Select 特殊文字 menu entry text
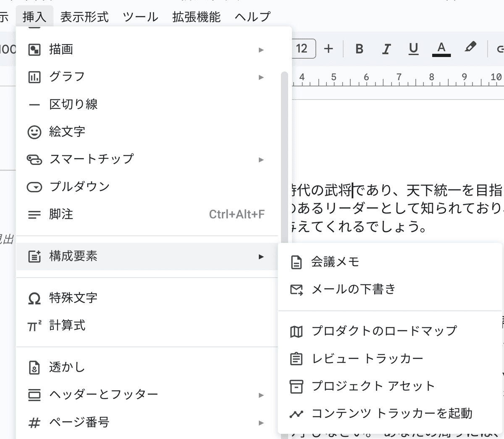Viewport: 504px width, 439px height. click(73, 298)
